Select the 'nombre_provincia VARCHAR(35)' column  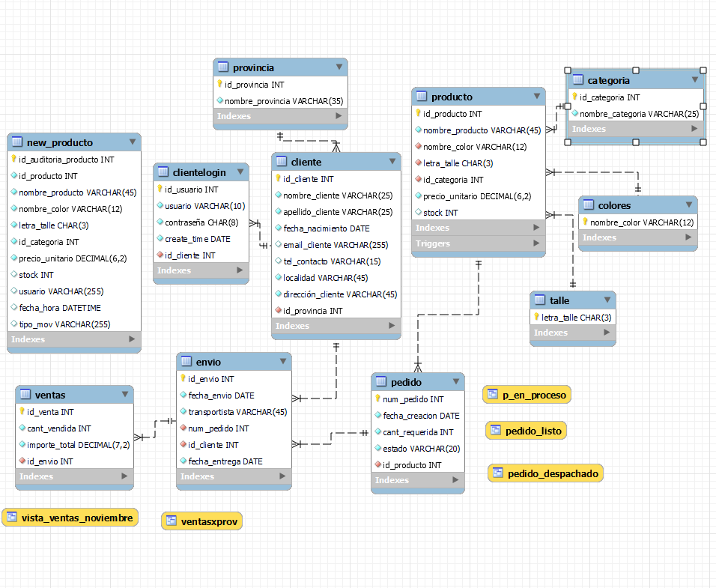click(280, 101)
